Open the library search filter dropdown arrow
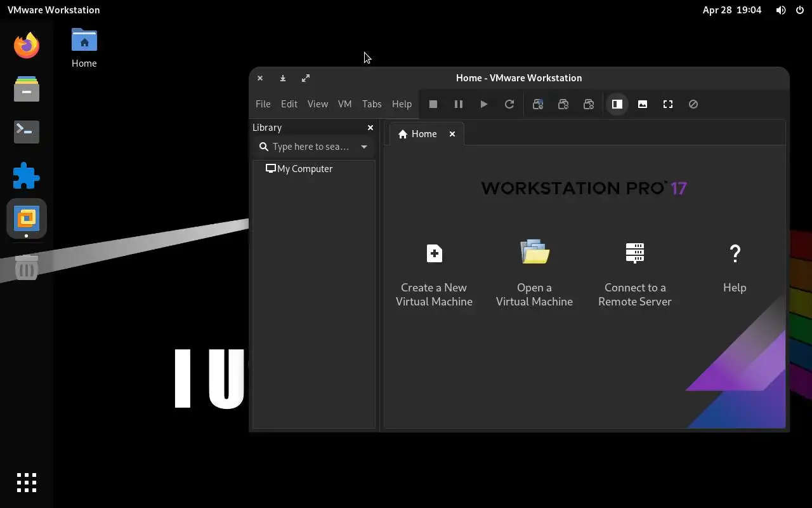Image resolution: width=812 pixels, height=508 pixels. point(364,147)
